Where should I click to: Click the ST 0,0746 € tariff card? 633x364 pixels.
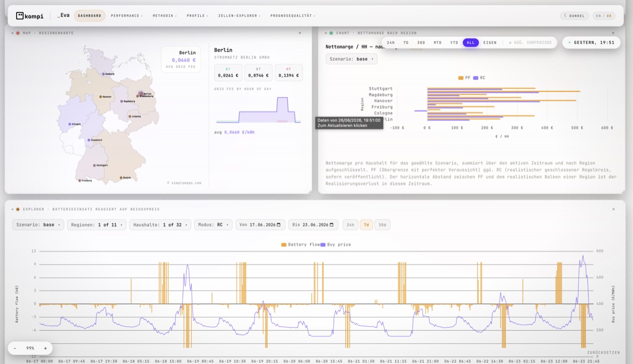click(x=258, y=72)
